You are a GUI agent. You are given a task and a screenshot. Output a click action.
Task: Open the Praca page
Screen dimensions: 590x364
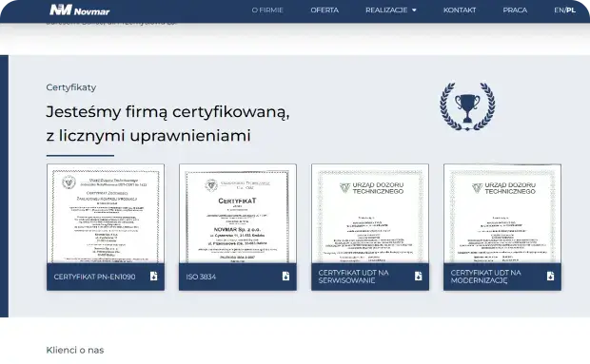pos(515,10)
